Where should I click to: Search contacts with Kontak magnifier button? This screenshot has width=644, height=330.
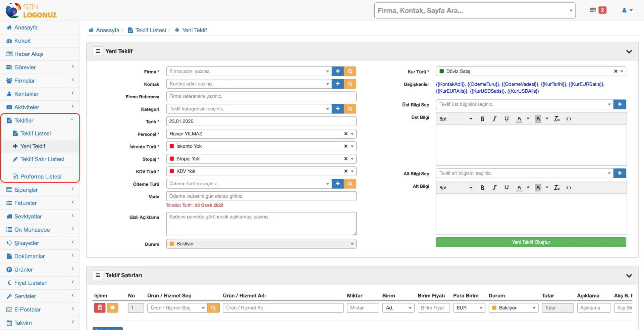[350, 84]
